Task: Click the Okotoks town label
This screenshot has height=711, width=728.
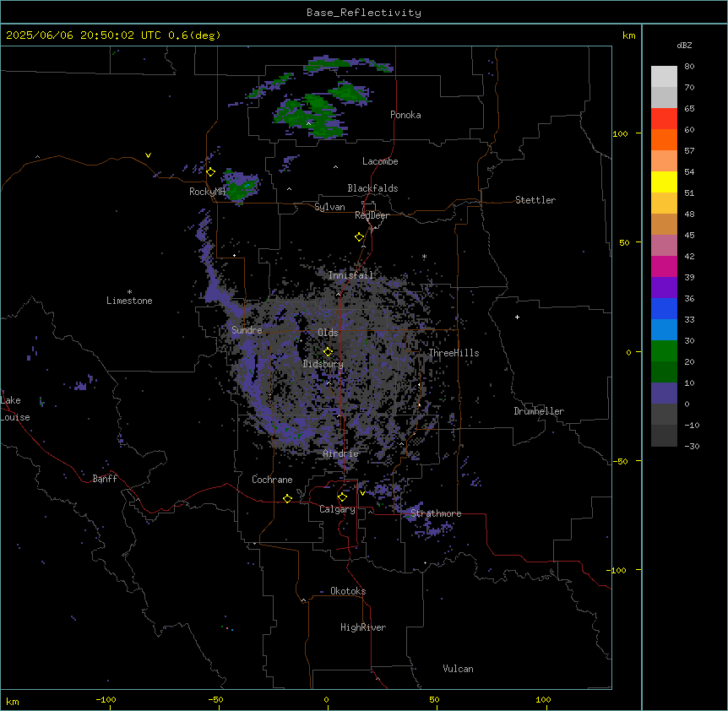Action: point(348,591)
